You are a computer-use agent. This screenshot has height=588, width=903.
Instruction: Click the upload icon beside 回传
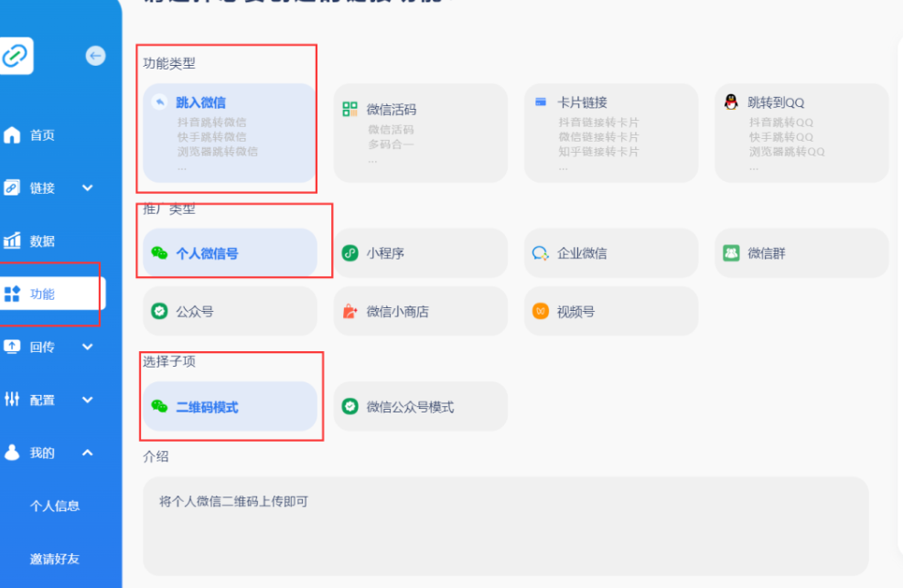tap(12, 347)
